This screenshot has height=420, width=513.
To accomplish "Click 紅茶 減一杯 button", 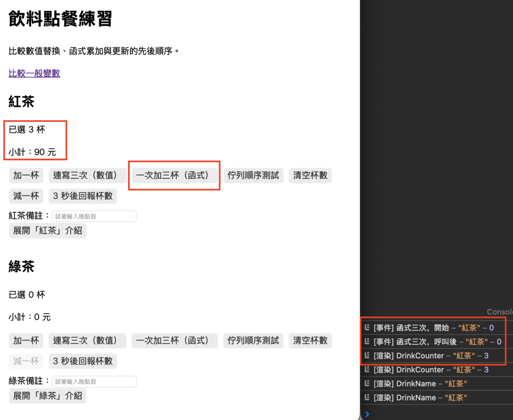I will [26, 196].
